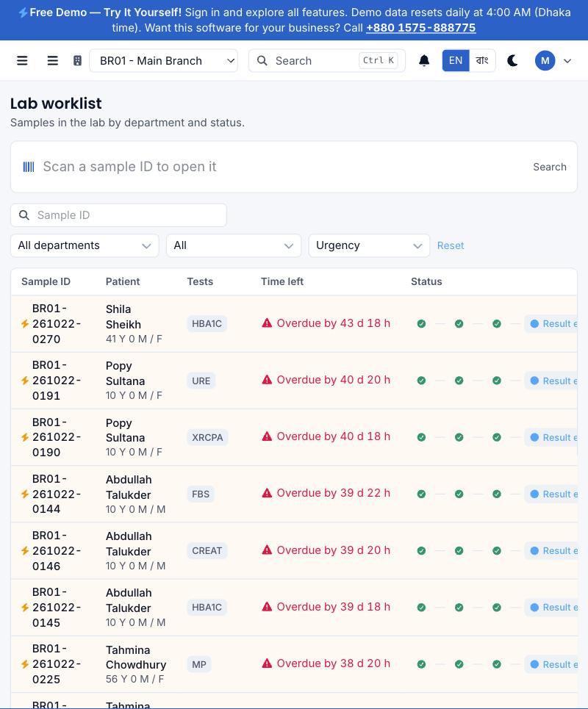Open the BR01 - Main Branch dropdown
The image size is (588, 709).
pos(164,60)
